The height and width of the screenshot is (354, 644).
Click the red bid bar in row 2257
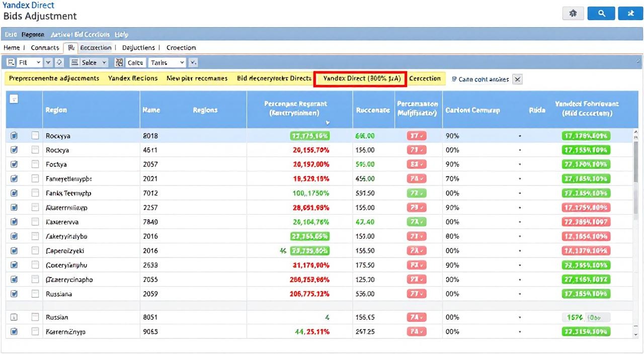(x=586, y=207)
